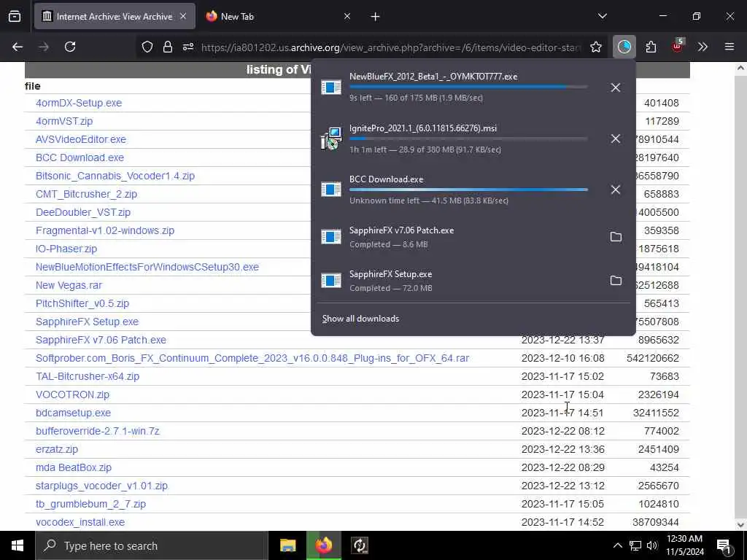Download bdcamsetup.exe link
The height and width of the screenshot is (560, 747).
74,413
